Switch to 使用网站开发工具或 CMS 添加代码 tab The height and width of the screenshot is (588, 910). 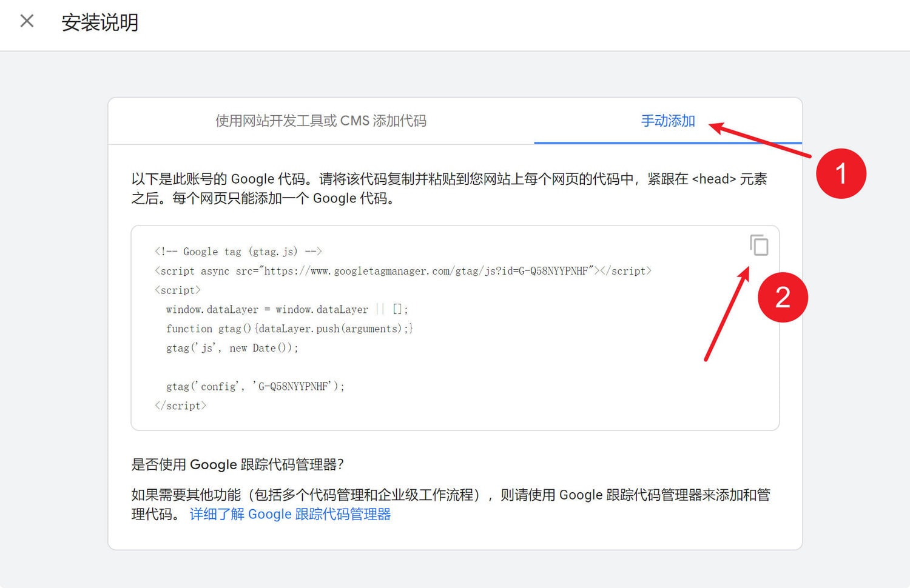pos(321,121)
